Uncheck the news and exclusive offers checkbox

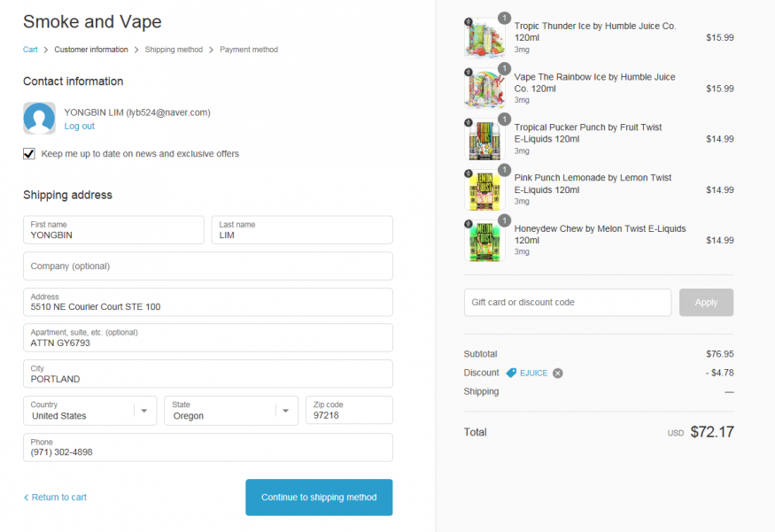tap(29, 154)
